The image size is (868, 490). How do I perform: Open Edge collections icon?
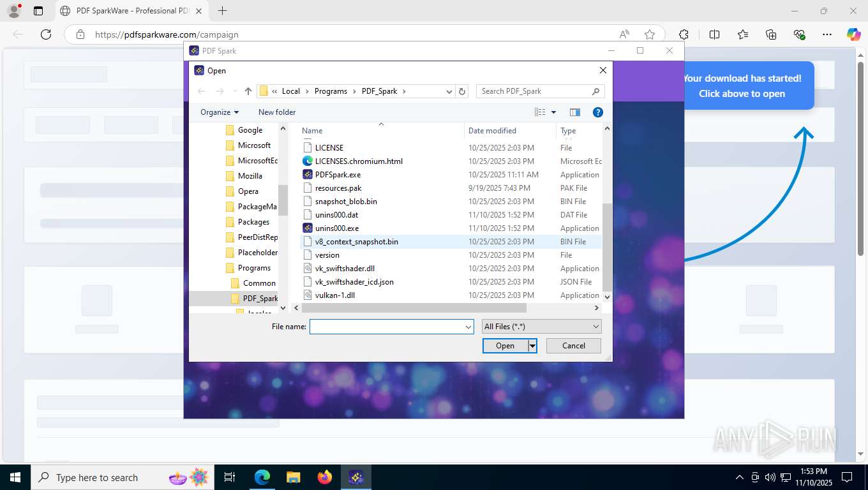771,34
